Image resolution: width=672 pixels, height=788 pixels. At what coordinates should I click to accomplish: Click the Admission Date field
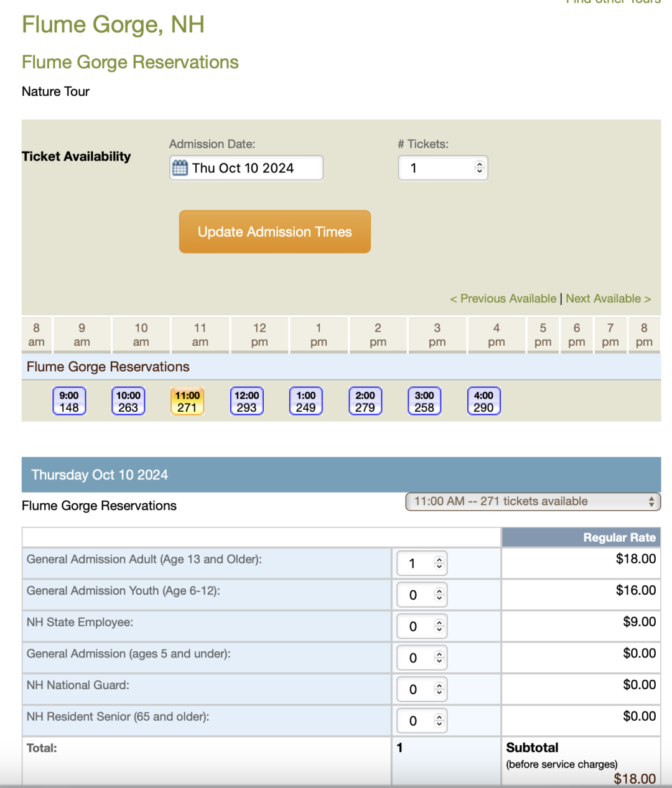[x=246, y=168]
